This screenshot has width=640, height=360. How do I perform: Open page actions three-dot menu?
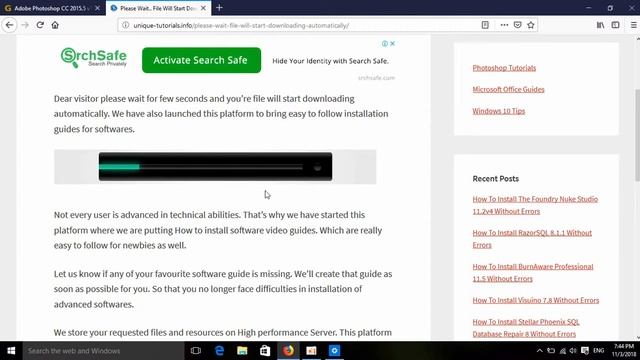(x=504, y=25)
